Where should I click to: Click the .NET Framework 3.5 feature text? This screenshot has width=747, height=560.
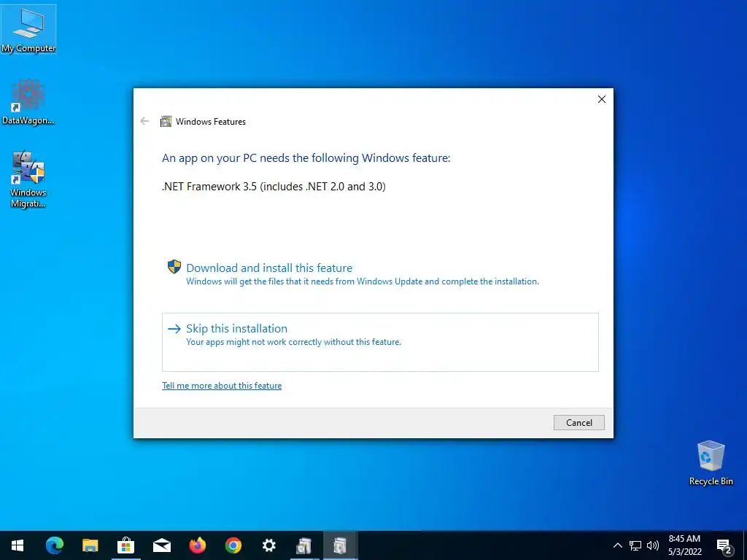tap(274, 186)
